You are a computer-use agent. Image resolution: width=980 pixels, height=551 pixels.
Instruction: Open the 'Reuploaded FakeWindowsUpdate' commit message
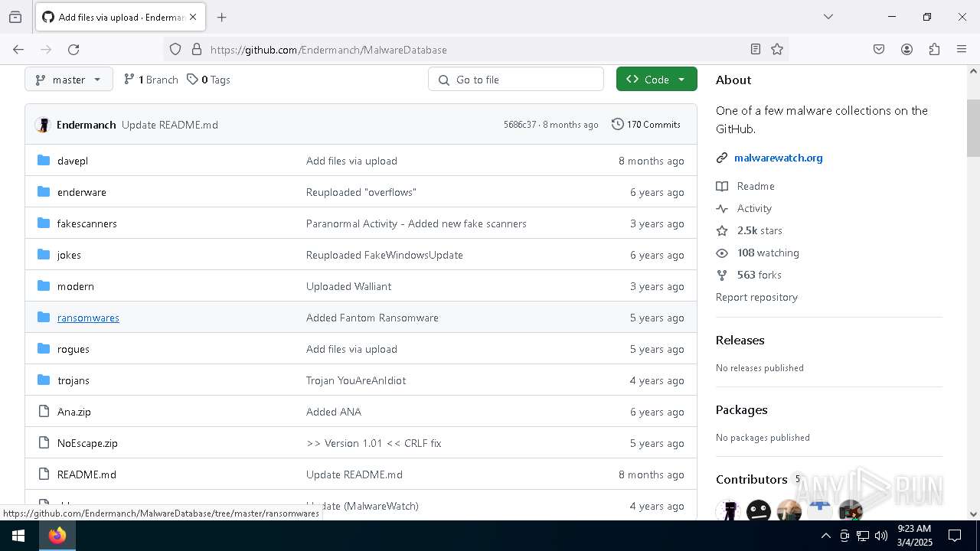point(384,255)
